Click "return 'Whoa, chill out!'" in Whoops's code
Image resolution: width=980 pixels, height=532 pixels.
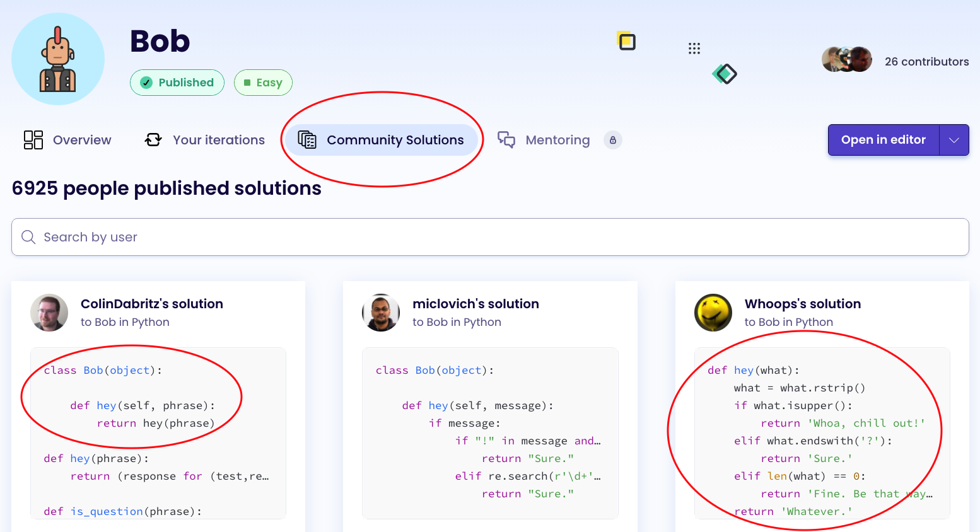pos(843,423)
